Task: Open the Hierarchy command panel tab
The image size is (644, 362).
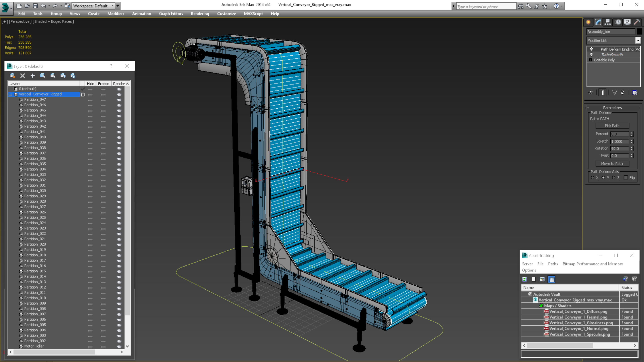Action: click(x=608, y=22)
